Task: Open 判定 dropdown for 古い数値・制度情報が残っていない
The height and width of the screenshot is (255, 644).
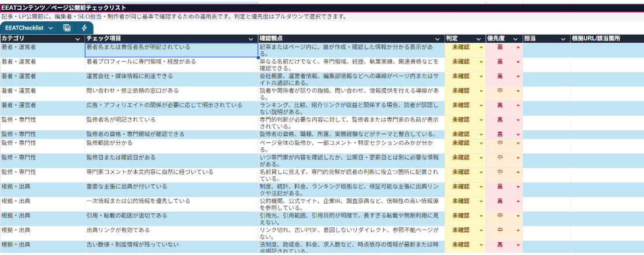Action: (x=482, y=245)
